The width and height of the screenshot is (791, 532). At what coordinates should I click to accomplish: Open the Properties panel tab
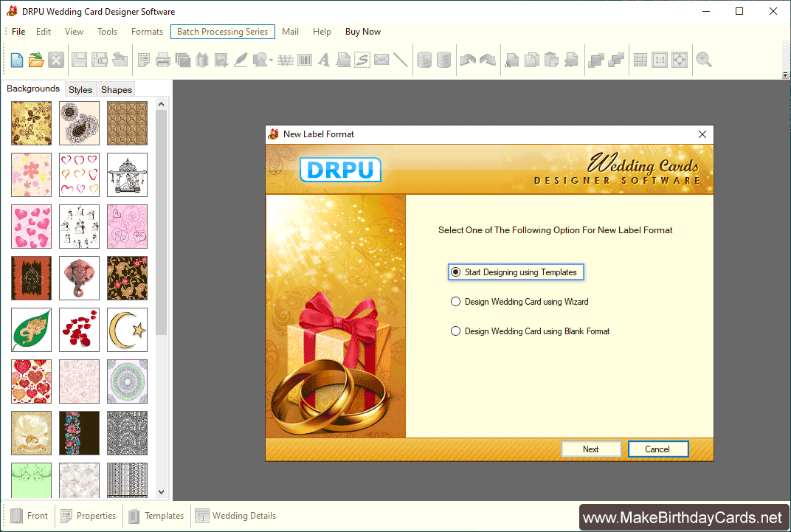click(89, 515)
